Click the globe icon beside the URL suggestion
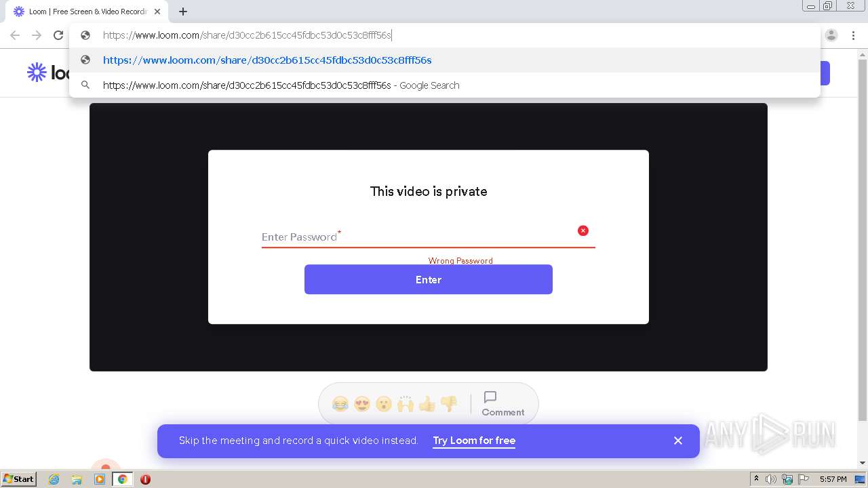 (85, 60)
